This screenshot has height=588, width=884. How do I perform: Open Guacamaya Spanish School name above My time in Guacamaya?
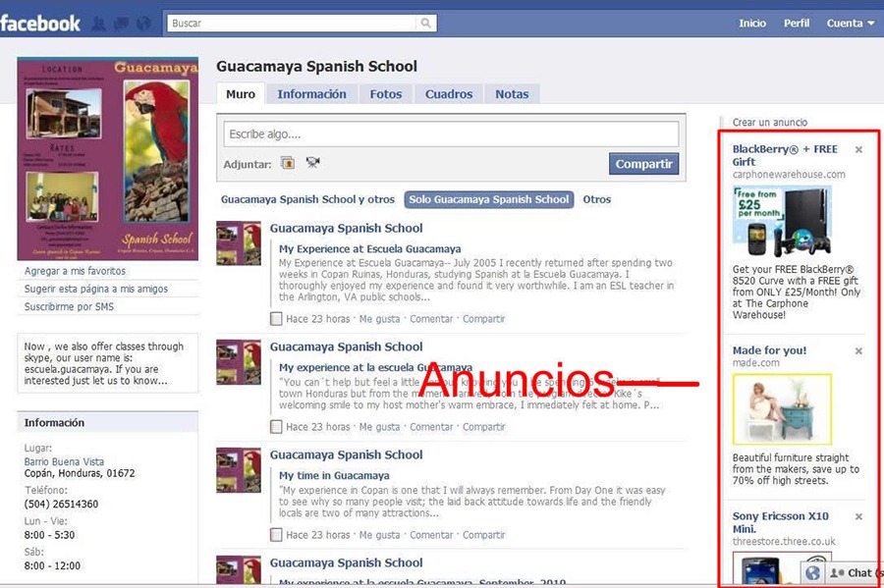[x=346, y=454]
